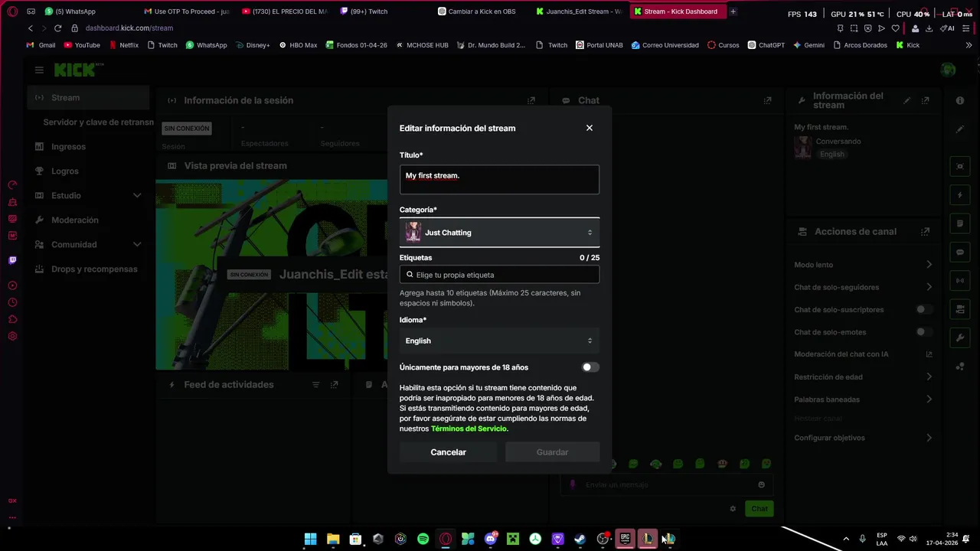Switch to the Juanchis_Edit Stream browser tab
980x551 pixels.
click(579, 11)
